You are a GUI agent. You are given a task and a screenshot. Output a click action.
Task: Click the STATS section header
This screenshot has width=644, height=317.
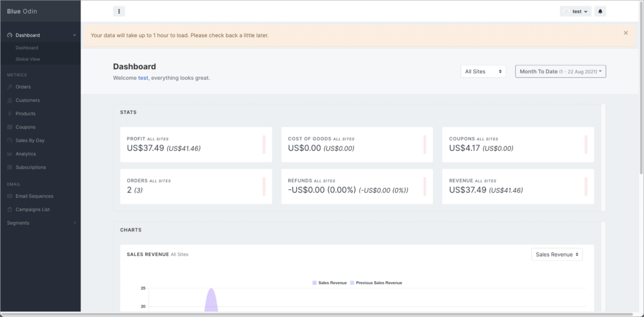click(x=128, y=112)
